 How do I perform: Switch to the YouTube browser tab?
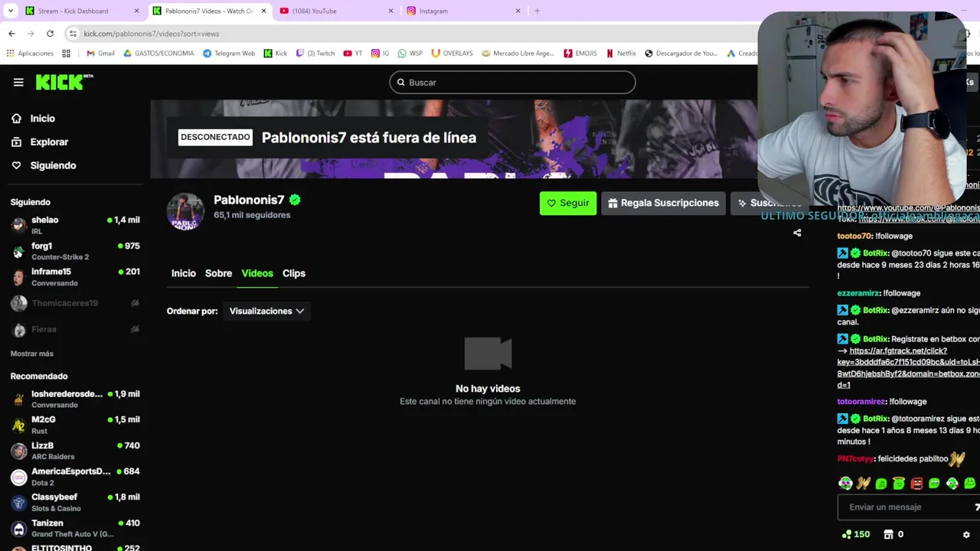(336, 11)
